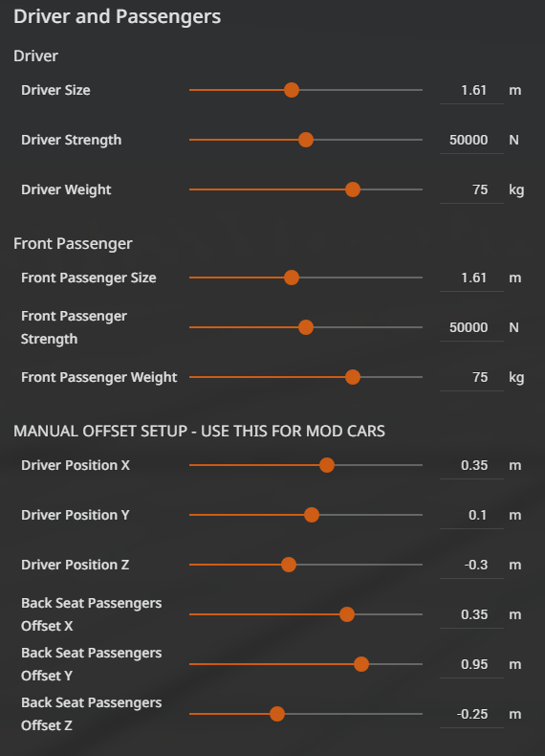Edit the Driver Size value field 1.61

[x=471, y=91]
